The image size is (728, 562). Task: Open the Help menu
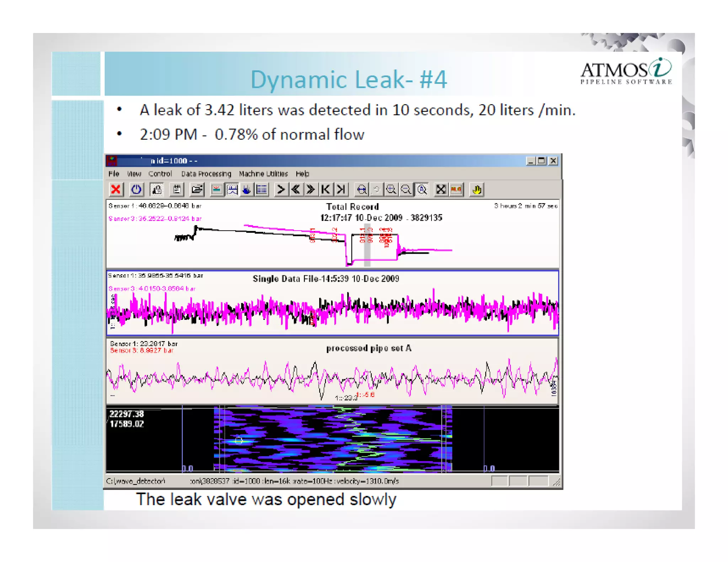coord(302,174)
